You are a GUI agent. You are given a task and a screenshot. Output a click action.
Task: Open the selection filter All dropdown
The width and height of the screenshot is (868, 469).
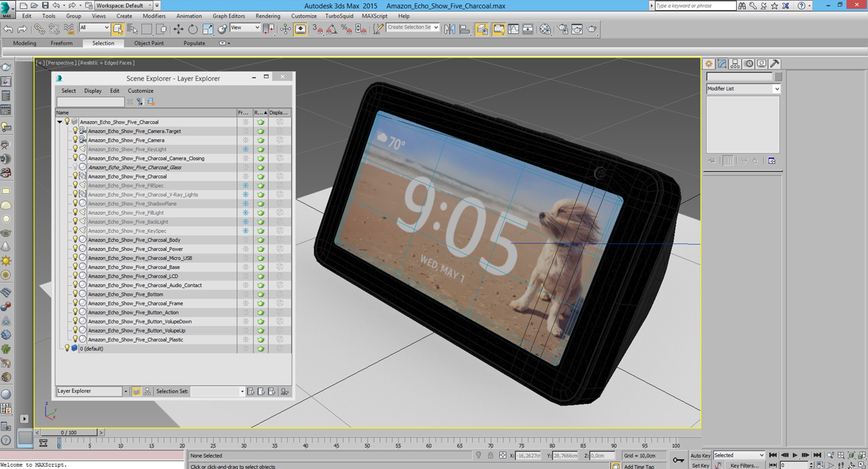pos(94,28)
